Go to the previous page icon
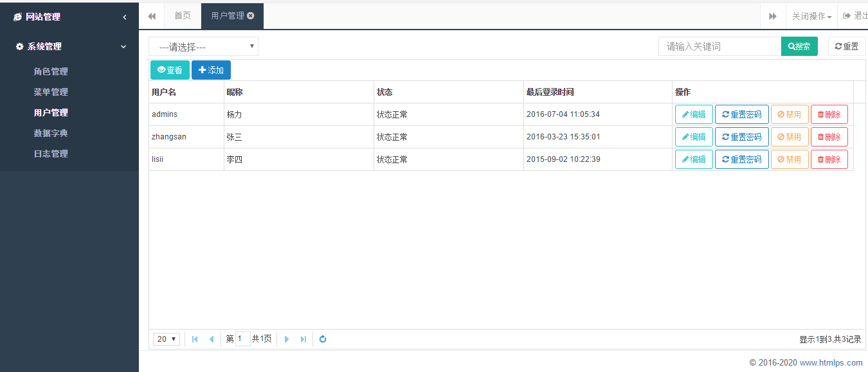Image resolution: width=868 pixels, height=372 pixels. tap(212, 339)
